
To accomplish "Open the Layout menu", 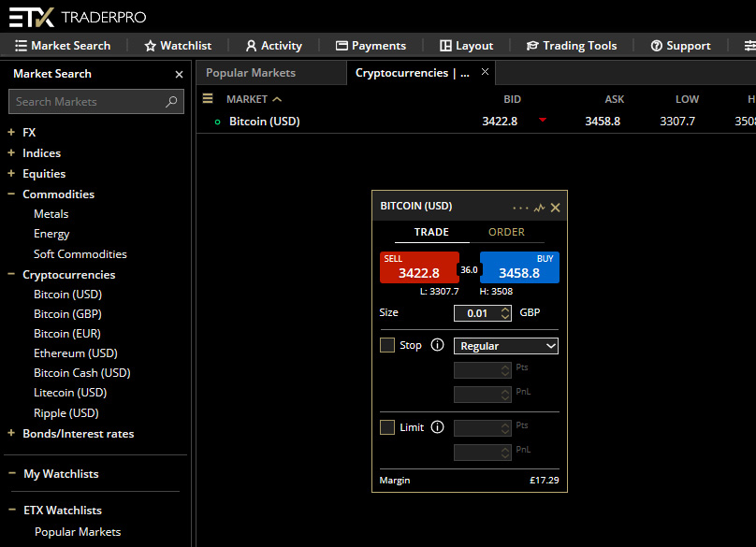I will [x=466, y=46].
